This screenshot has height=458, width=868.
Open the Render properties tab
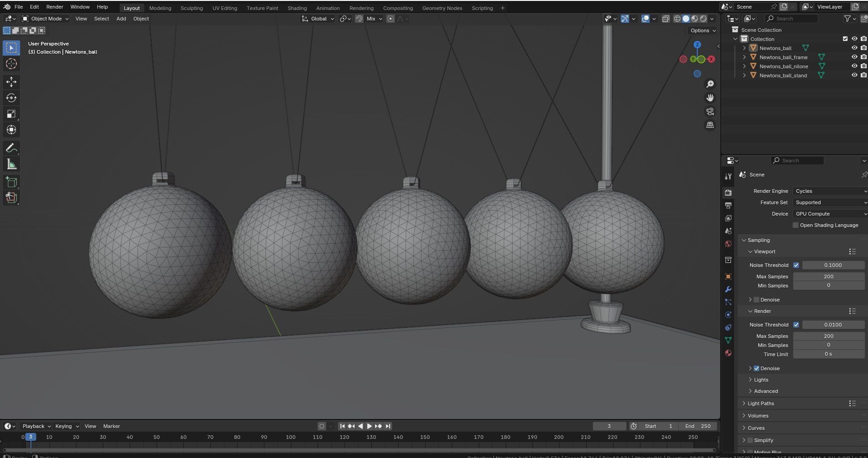728,193
